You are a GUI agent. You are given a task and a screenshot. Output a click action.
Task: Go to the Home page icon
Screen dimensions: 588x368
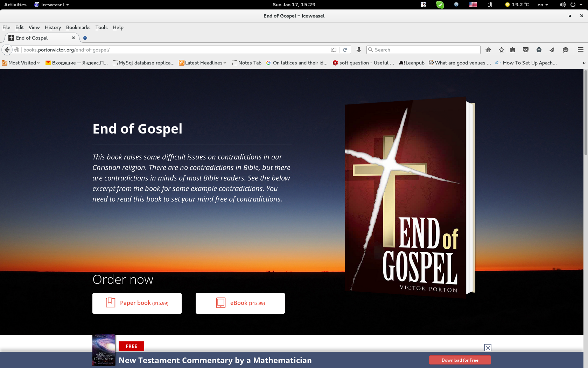(488, 50)
